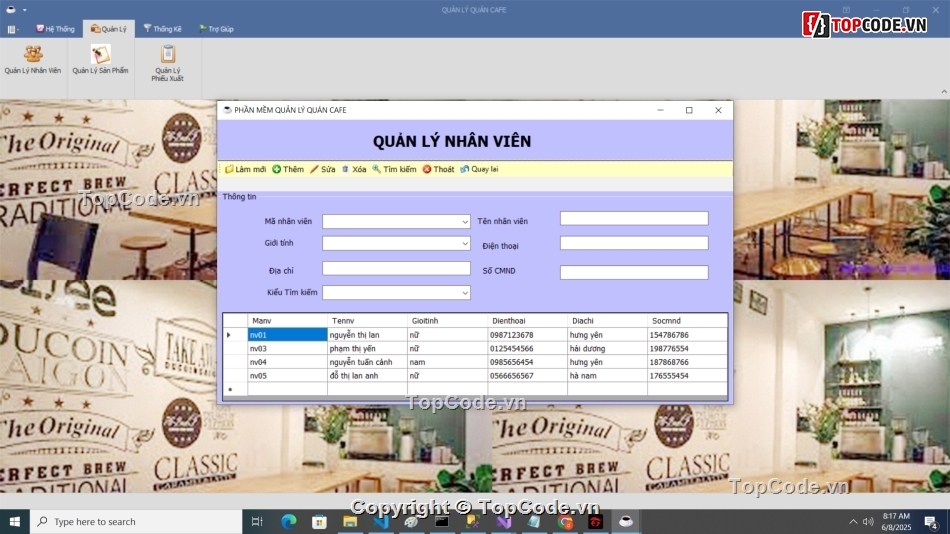Open the application menu button left of Hệ Thống
This screenshot has width=950, height=534.
(13, 29)
